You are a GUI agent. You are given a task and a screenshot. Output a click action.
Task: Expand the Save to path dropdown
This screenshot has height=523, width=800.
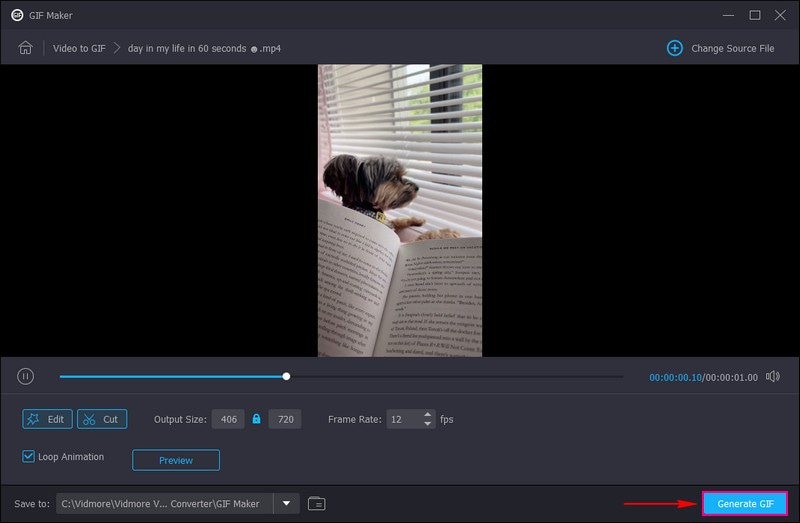click(x=287, y=503)
